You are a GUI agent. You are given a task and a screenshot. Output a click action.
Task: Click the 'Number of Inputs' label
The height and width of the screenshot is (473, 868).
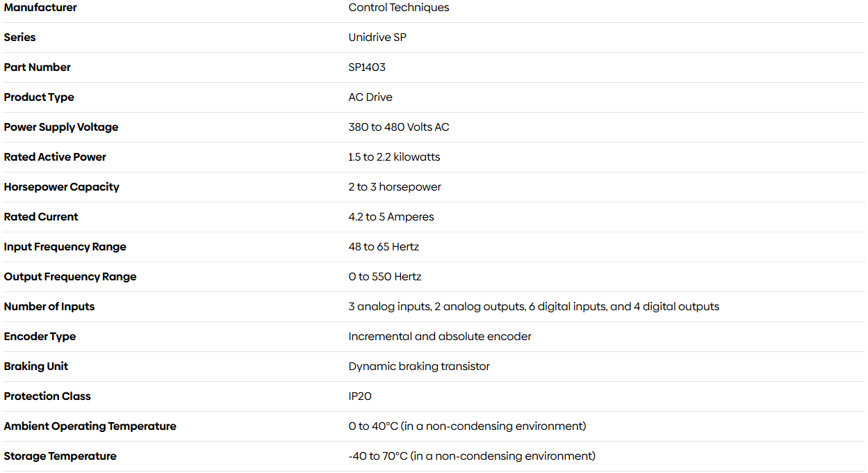(x=49, y=307)
